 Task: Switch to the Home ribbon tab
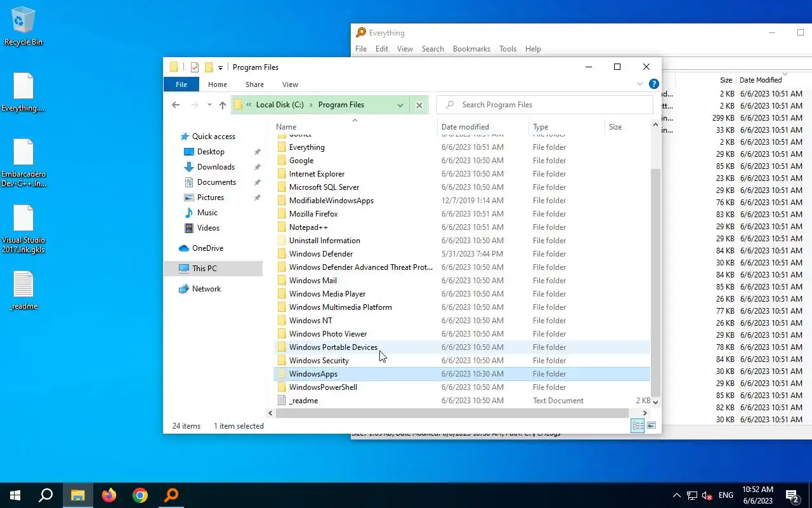[217, 84]
